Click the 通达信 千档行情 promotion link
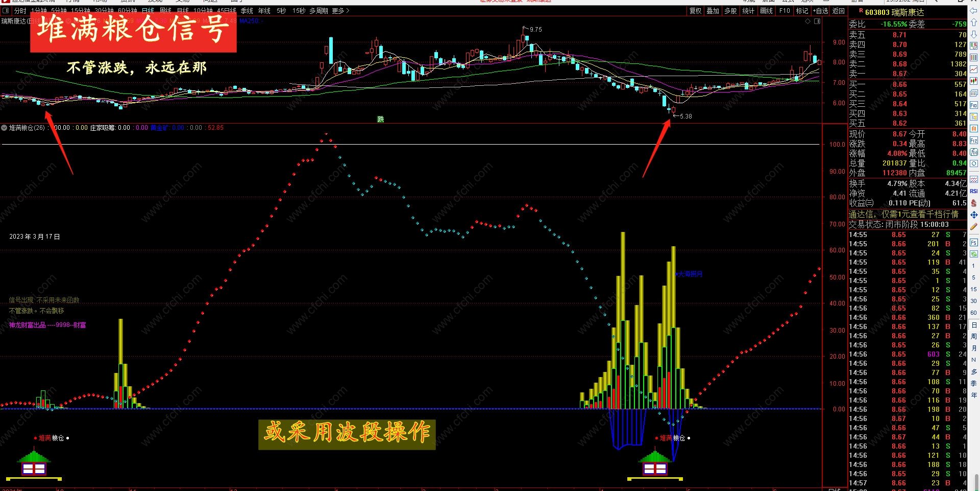This screenshot has height=491, width=980. (903, 214)
